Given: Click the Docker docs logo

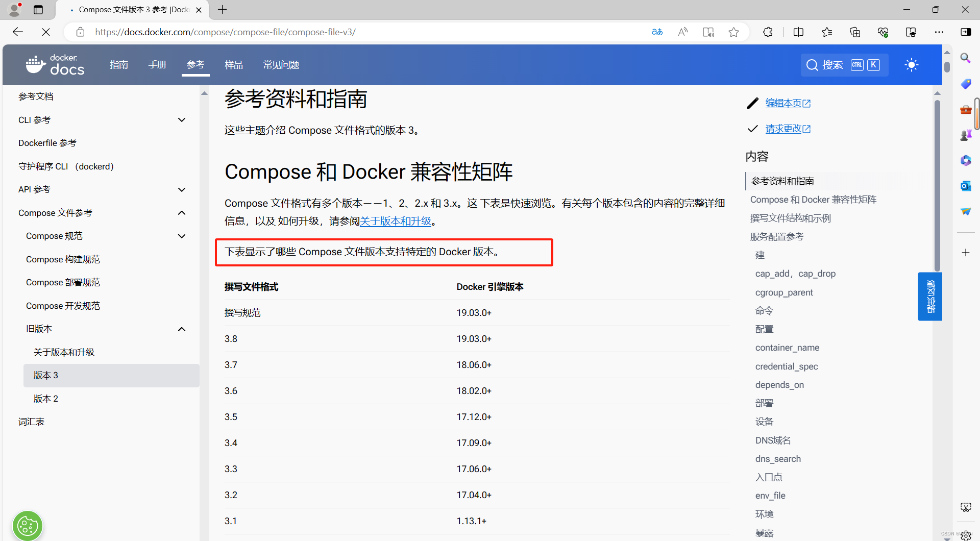Looking at the screenshot, I should tap(55, 64).
